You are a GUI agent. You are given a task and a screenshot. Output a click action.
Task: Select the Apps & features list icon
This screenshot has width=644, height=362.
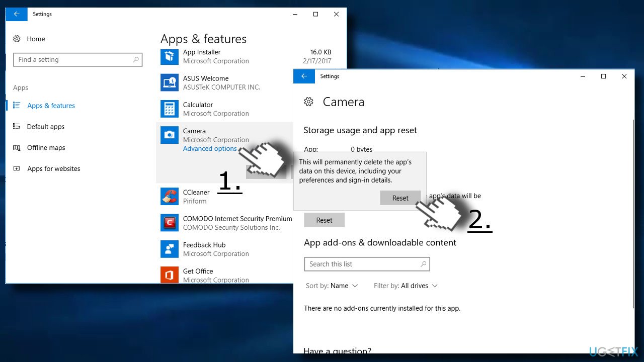point(17,106)
